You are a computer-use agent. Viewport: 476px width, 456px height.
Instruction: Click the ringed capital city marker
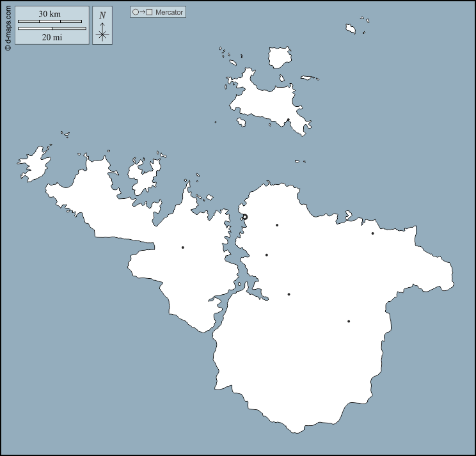pos(244,217)
